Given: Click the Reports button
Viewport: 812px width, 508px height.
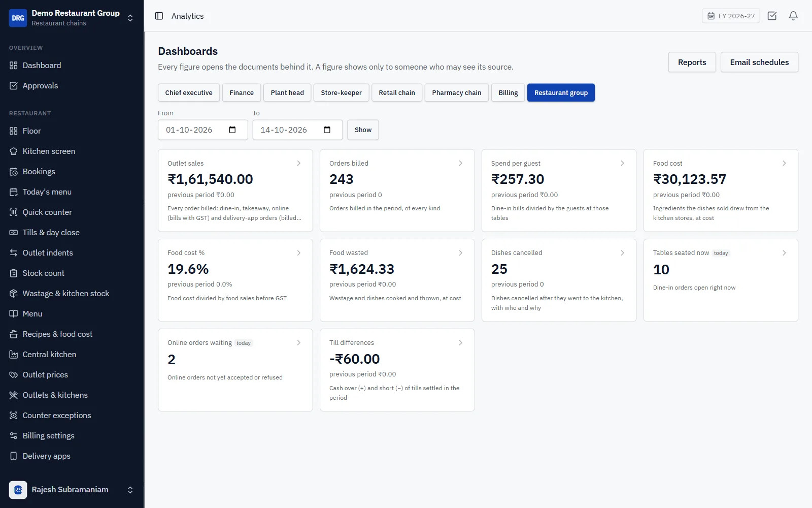Looking at the screenshot, I should [x=692, y=62].
